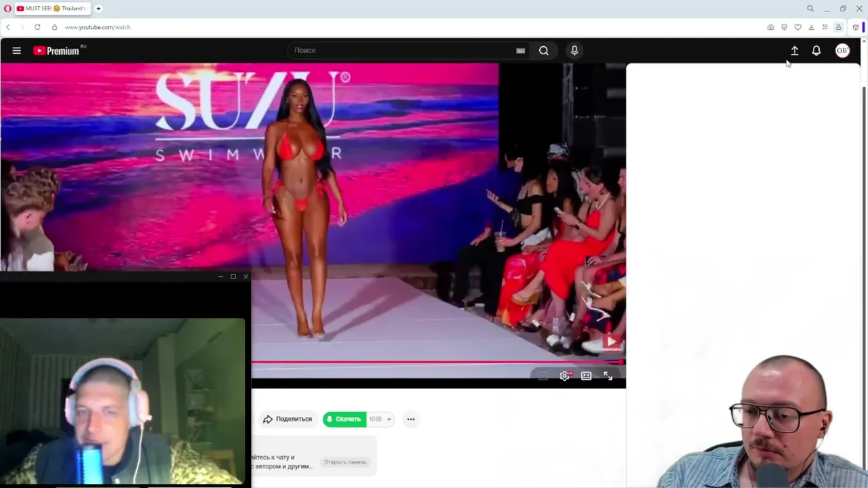This screenshot has width=868, height=488.
Task: Click the green Скачать download button
Action: click(344, 419)
